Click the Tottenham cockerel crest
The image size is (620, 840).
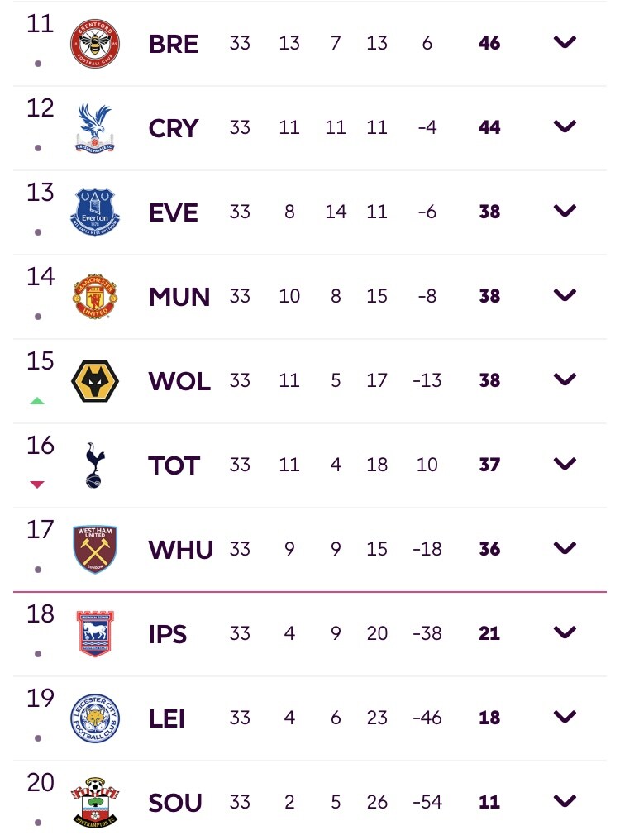[95, 465]
